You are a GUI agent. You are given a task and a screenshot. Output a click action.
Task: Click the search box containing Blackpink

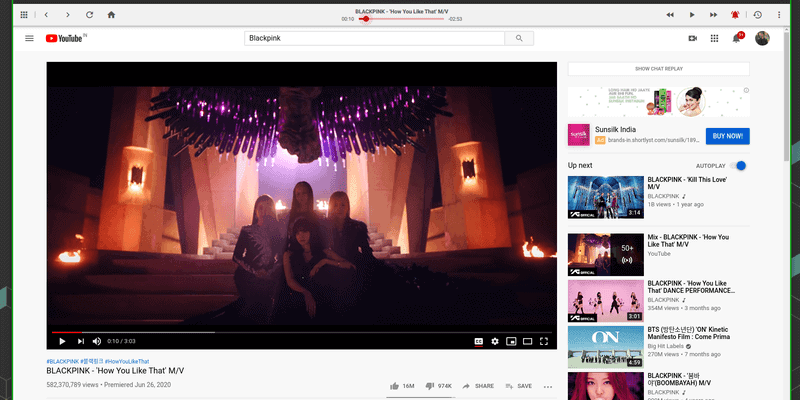pos(374,38)
